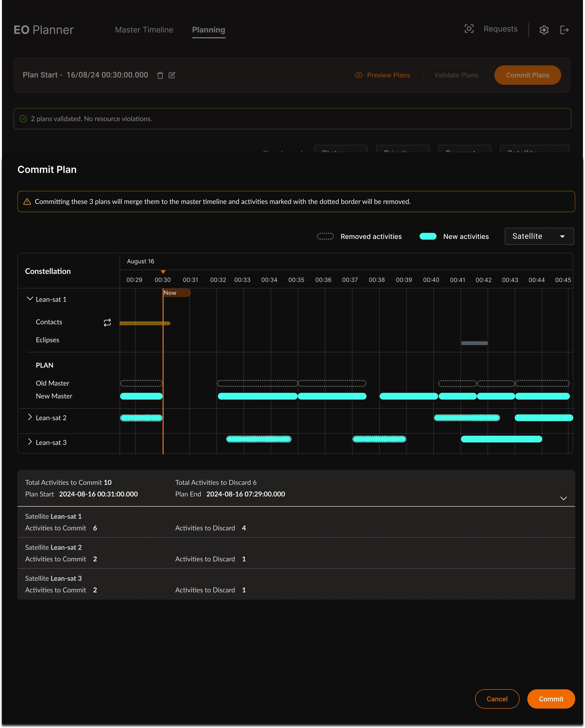Screen dimensions: 585x728
Task: Click the Now marker on the timeline
Action: pos(177,293)
